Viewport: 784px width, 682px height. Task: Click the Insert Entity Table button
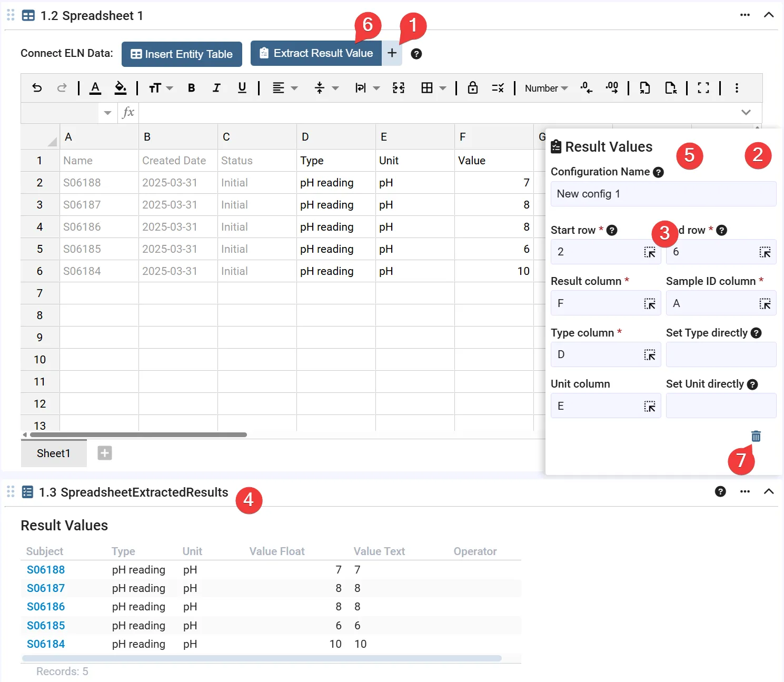click(x=182, y=54)
